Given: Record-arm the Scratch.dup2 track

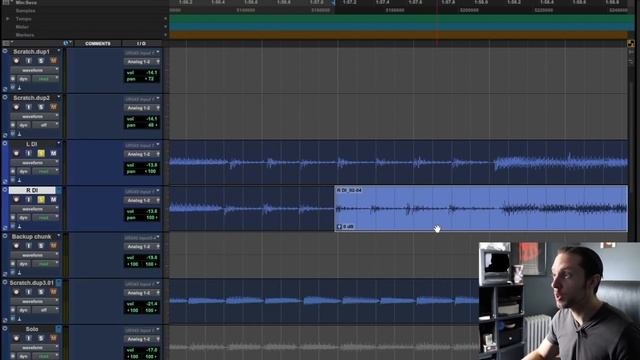Looking at the screenshot, I should (16, 107).
